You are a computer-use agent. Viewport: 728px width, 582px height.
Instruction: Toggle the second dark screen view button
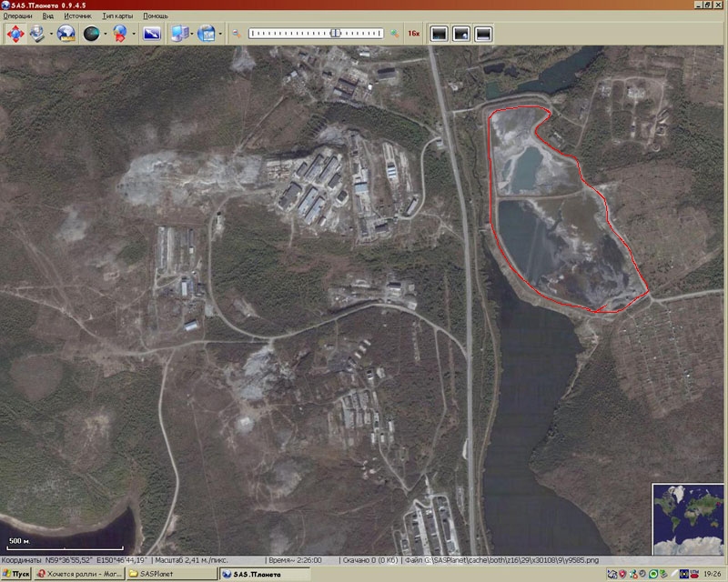461,34
